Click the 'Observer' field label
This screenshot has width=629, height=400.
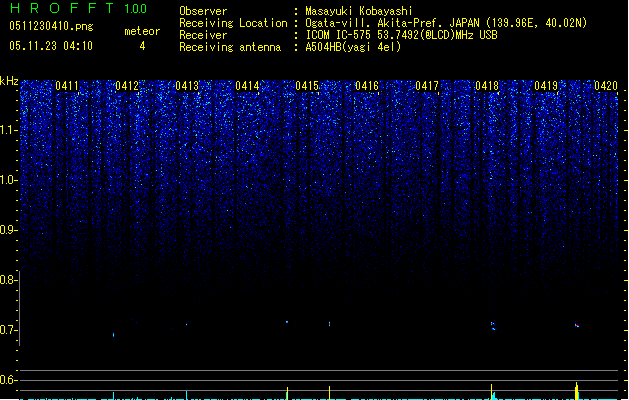click(203, 11)
